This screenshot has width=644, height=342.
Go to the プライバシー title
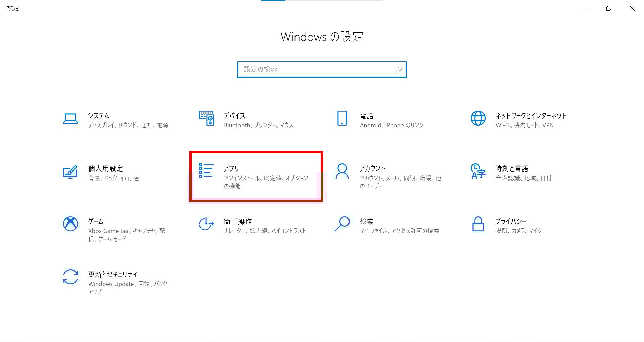[x=511, y=221]
